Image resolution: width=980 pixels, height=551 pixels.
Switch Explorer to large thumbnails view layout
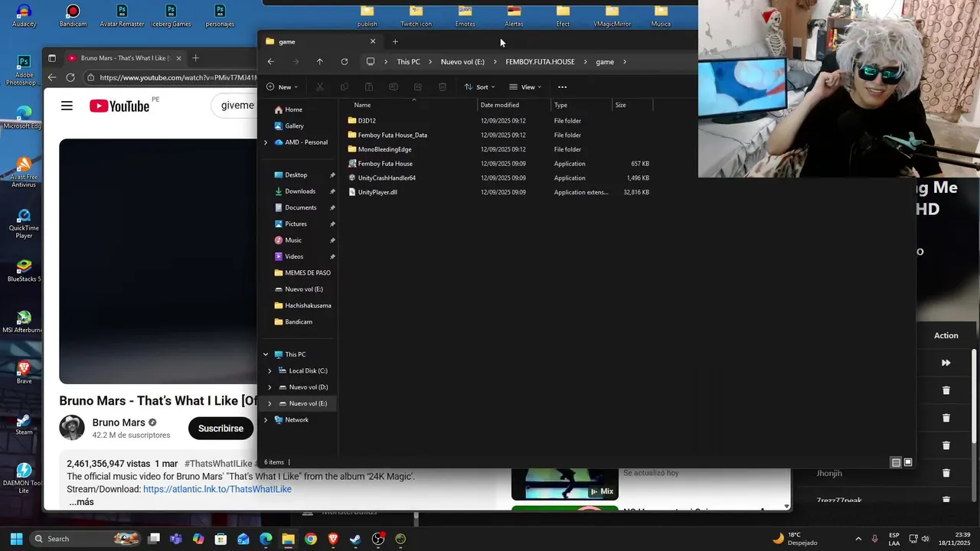[x=908, y=462]
